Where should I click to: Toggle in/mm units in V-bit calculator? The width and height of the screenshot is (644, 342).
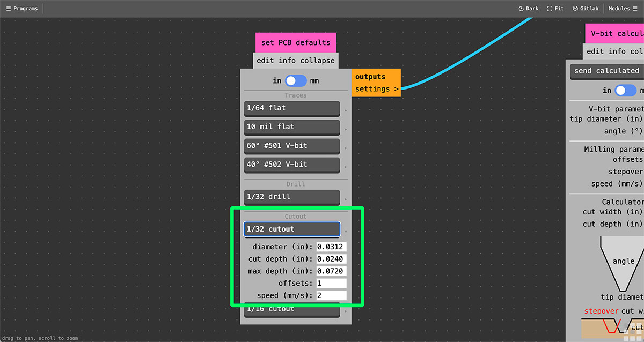tap(625, 91)
